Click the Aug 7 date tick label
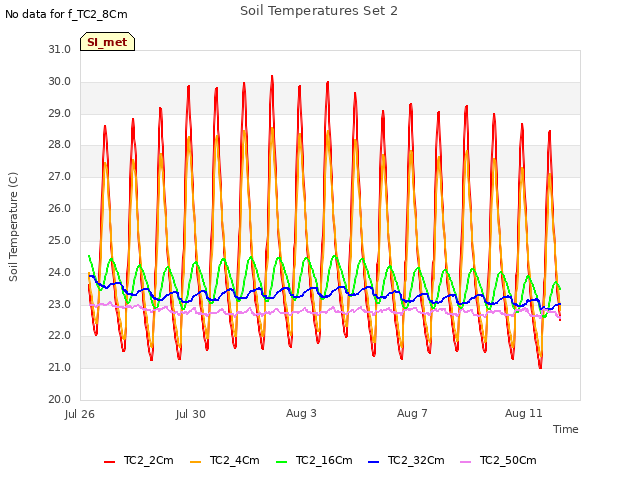The width and height of the screenshot is (640, 480). [412, 413]
